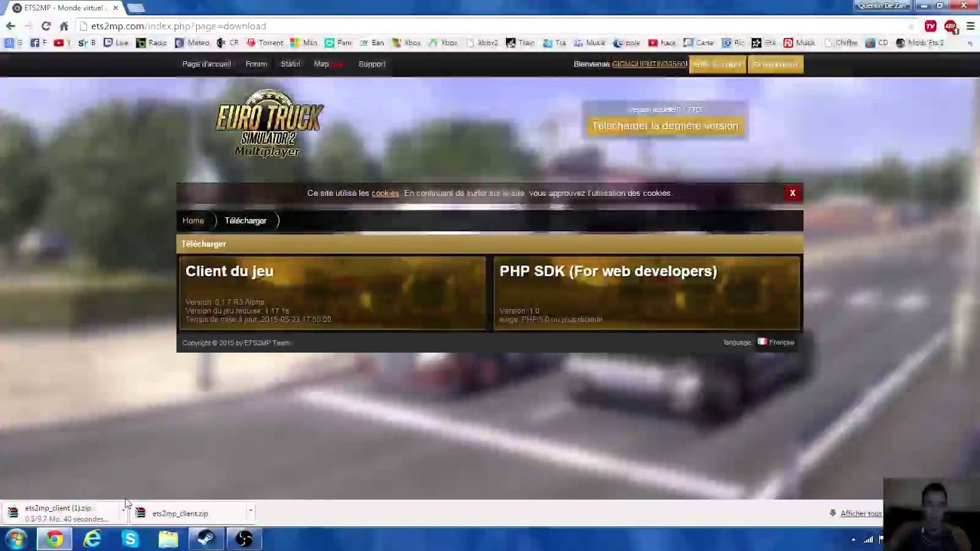Open the Français language selector
This screenshot has width=980, height=551.
776,342
